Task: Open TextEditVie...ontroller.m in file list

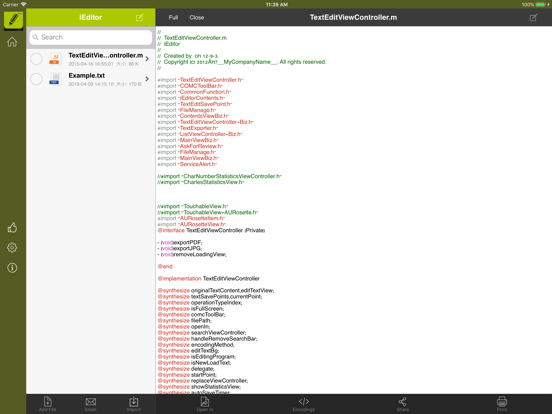Action: 90,59
